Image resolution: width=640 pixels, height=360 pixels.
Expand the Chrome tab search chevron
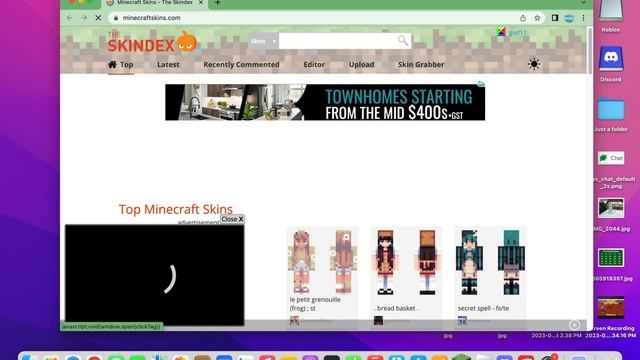583,3
